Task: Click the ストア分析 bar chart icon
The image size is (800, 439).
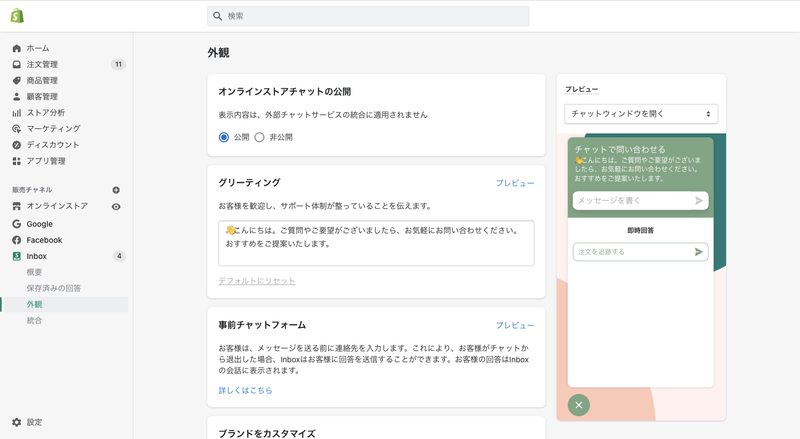Action: point(17,113)
